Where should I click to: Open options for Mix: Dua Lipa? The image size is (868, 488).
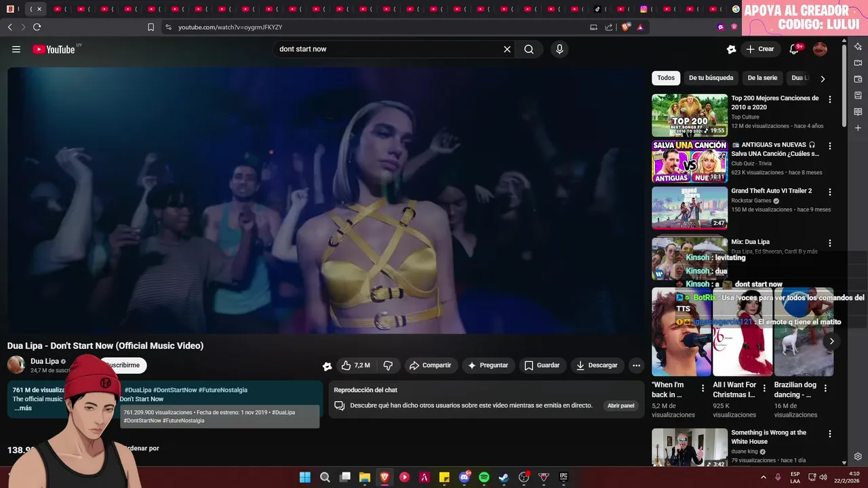[x=829, y=243]
